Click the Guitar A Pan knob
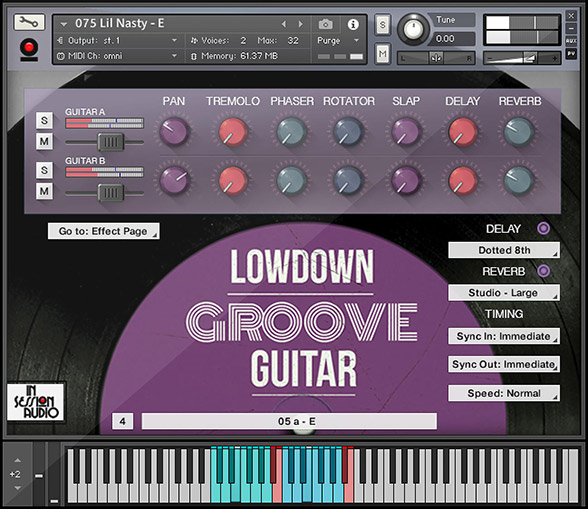588x509 pixels. (x=174, y=131)
